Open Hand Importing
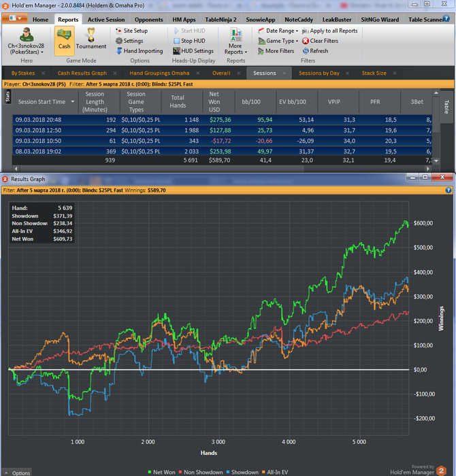 140,51
